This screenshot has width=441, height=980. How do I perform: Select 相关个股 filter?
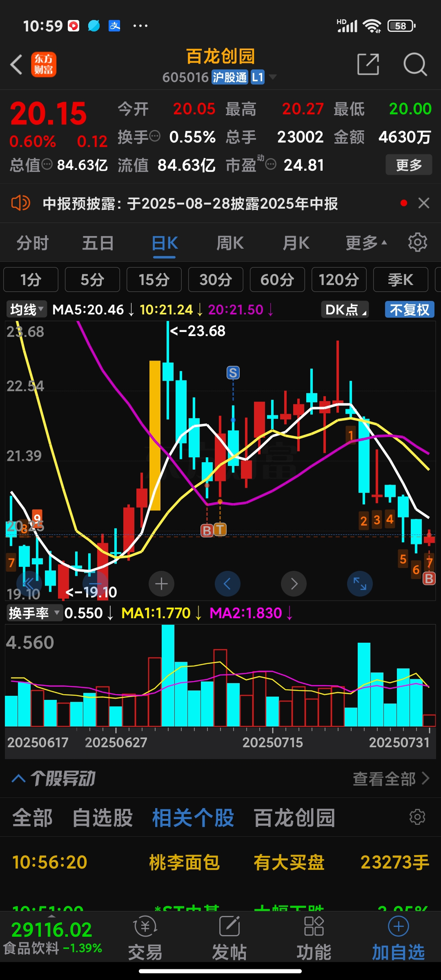(193, 818)
